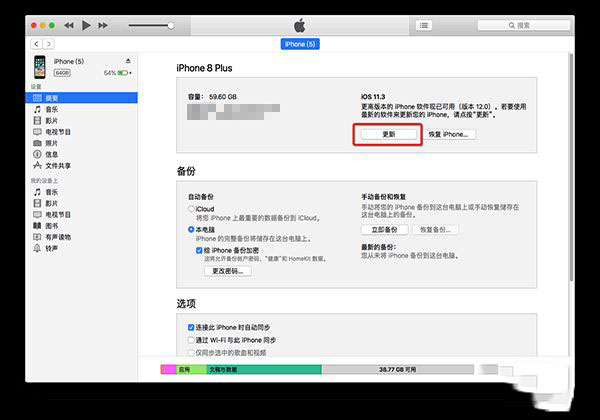Screen dimensions: 600x420
Task: Adjust the volume slider knob
Action: 171,26
